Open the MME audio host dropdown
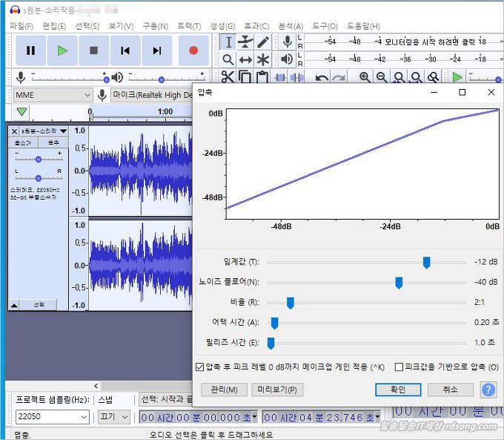504x440 pixels. click(53, 95)
